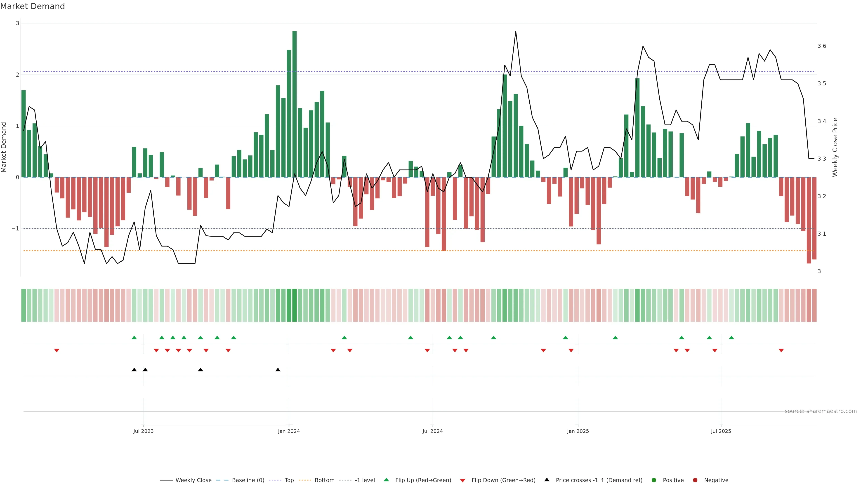This screenshot has height=488, width=868.
Task: Click the black Price crosses -1 legend triangle
Action: click(547, 480)
